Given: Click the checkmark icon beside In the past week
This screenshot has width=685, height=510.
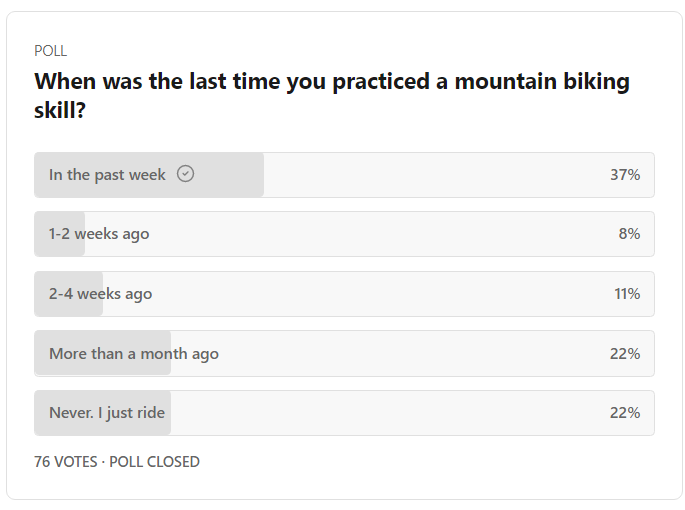Looking at the screenshot, I should click(185, 174).
